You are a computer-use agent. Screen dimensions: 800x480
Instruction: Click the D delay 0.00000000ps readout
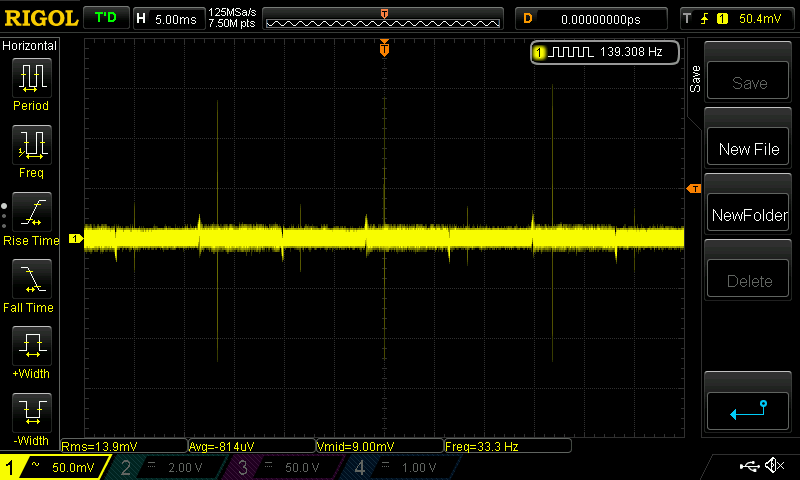pos(591,19)
